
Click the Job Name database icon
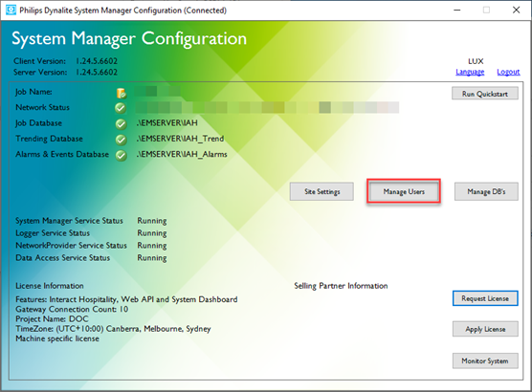click(122, 93)
